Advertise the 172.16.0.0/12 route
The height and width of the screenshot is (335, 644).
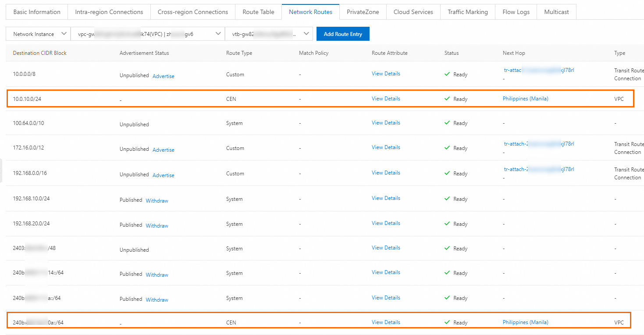pos(164,150)
